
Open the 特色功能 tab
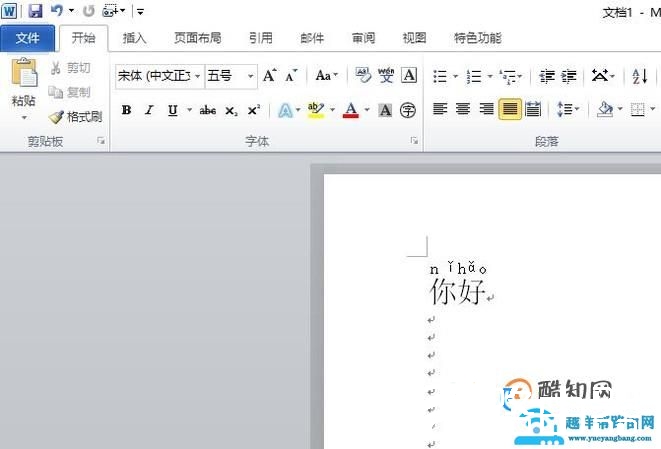478,38
